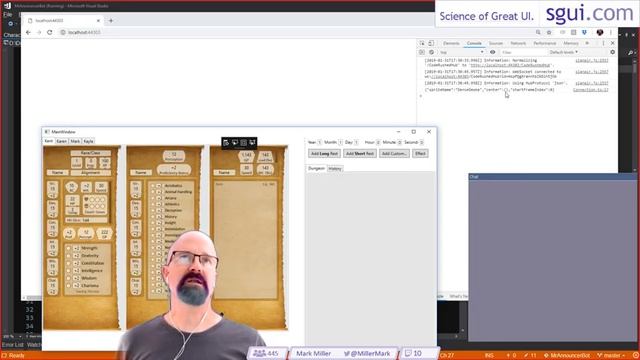Toggle the Animal Handling skill checkbox
Screen dimensions: 640x360
(x=153, y=192)
